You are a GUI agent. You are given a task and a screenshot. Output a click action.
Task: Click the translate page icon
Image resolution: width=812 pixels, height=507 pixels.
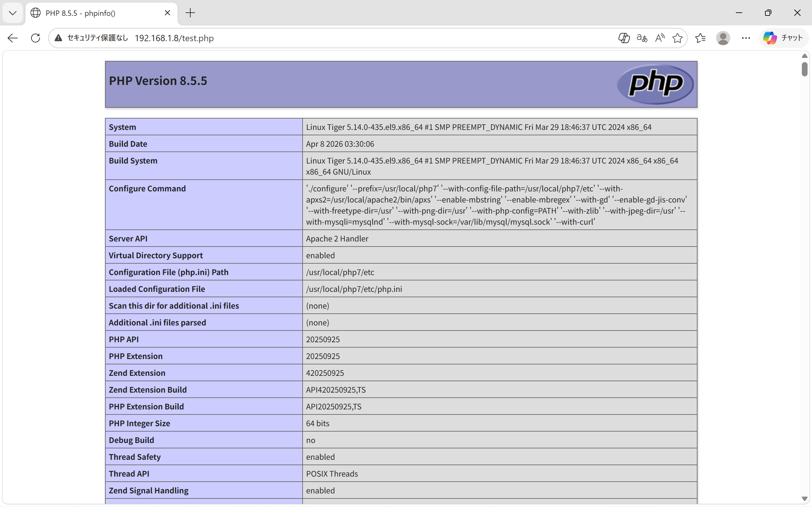point(642,38)
